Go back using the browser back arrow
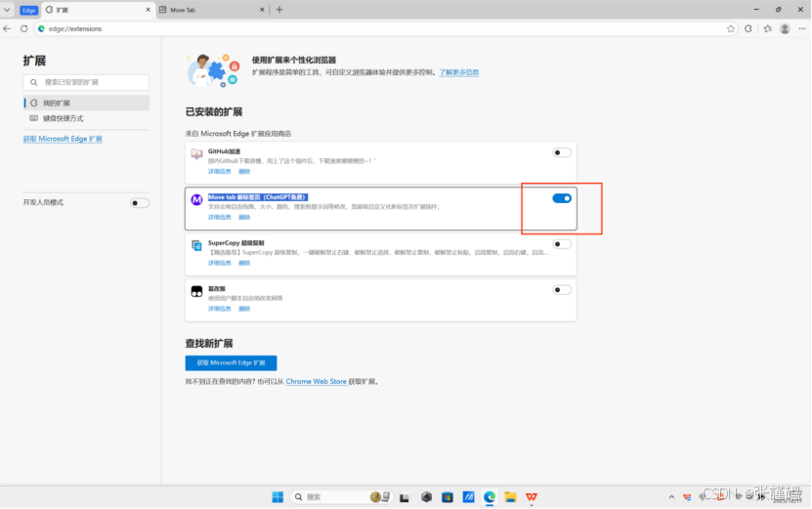This screenshot has width=812, height=509. [x=7, y=28]
